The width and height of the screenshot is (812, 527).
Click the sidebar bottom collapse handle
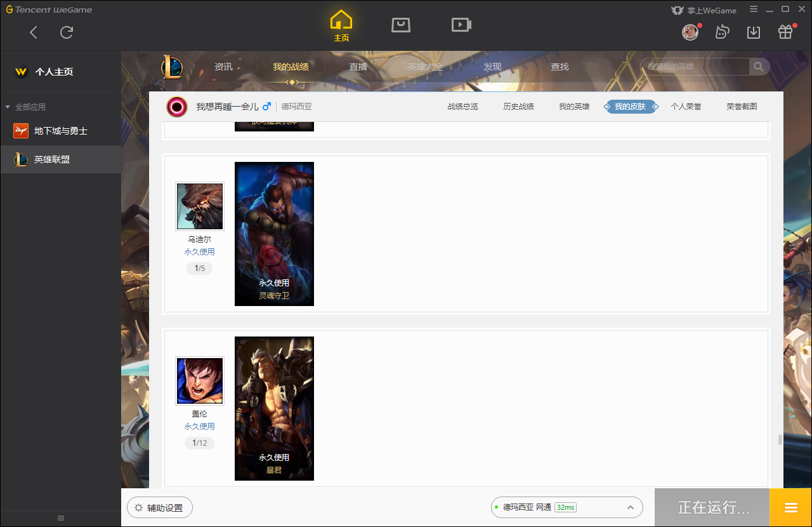61,518
